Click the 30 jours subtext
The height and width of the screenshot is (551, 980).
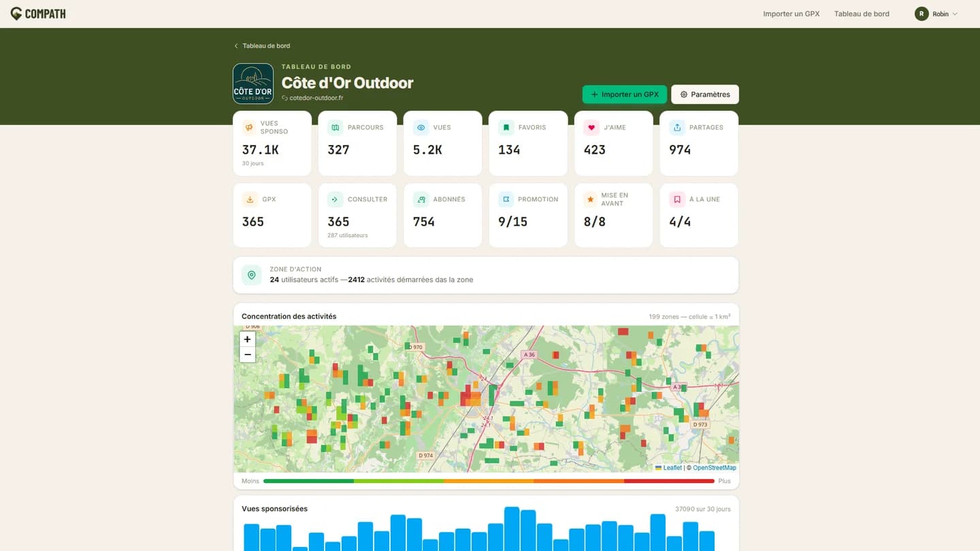(x=252, y=163)
